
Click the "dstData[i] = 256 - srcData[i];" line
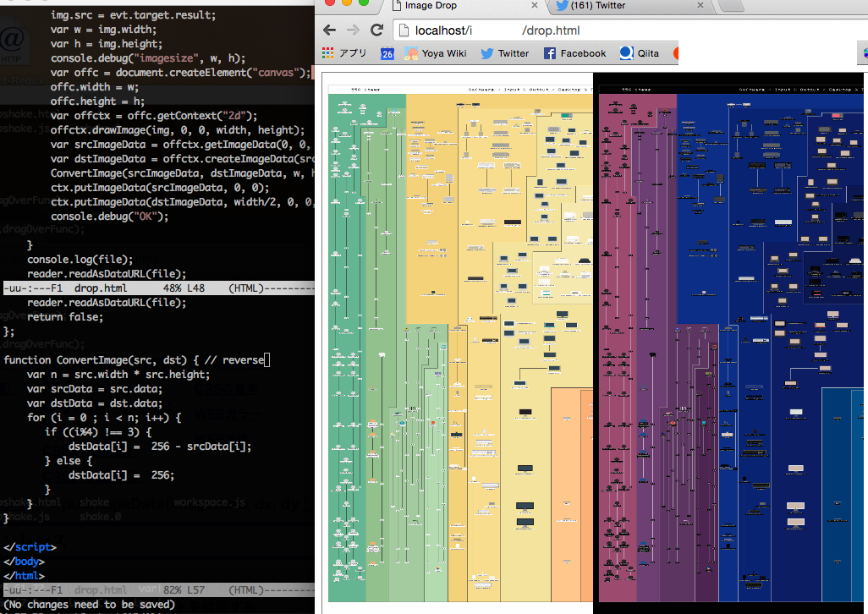(x=159, y=447)
